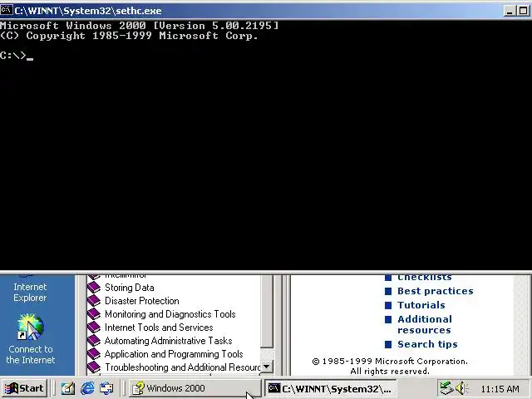Image resolution: width=532 pixels, height=399 pixels.
Task: Click the help contents scroll down arrow
Action: 267,367
